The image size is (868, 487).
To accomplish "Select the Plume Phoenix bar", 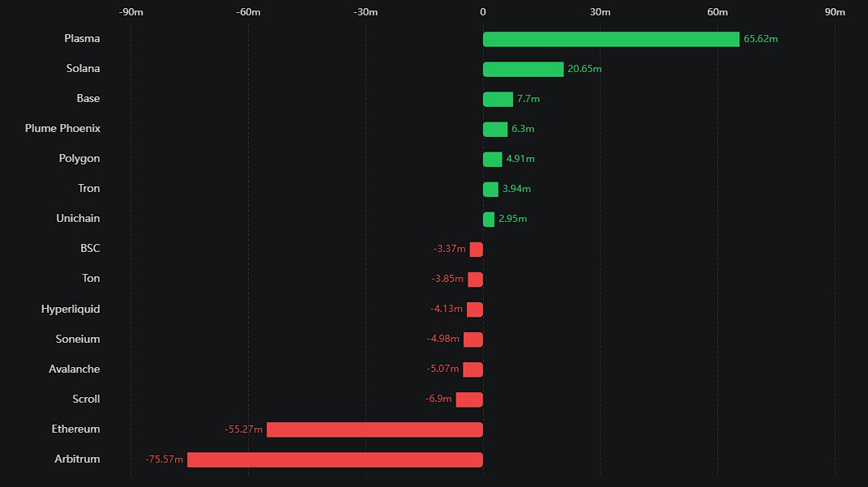I will 495,129.
